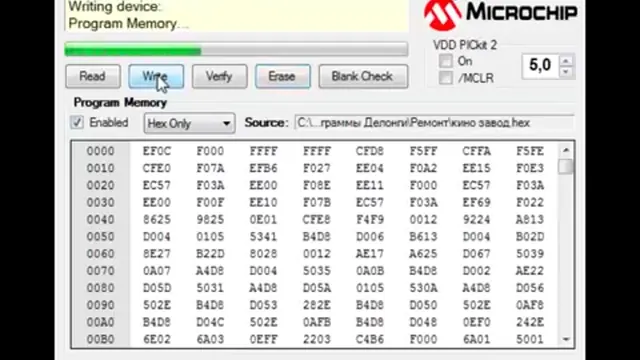Click cell 242E in row 00A0
Image resolution: width=640 pixels, height=360 pixels.
530,322
